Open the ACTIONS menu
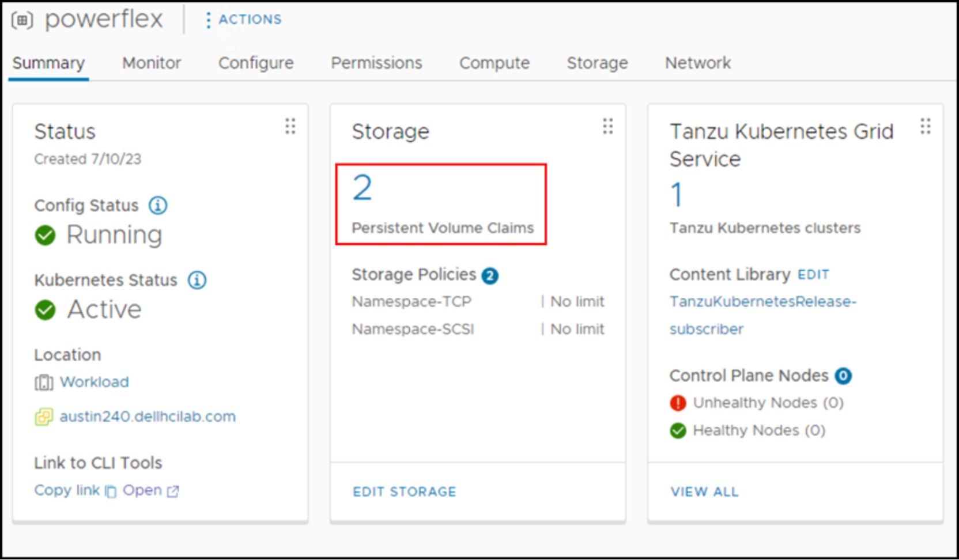This screenshot has height=560, width=959. [x=244, y=20]
